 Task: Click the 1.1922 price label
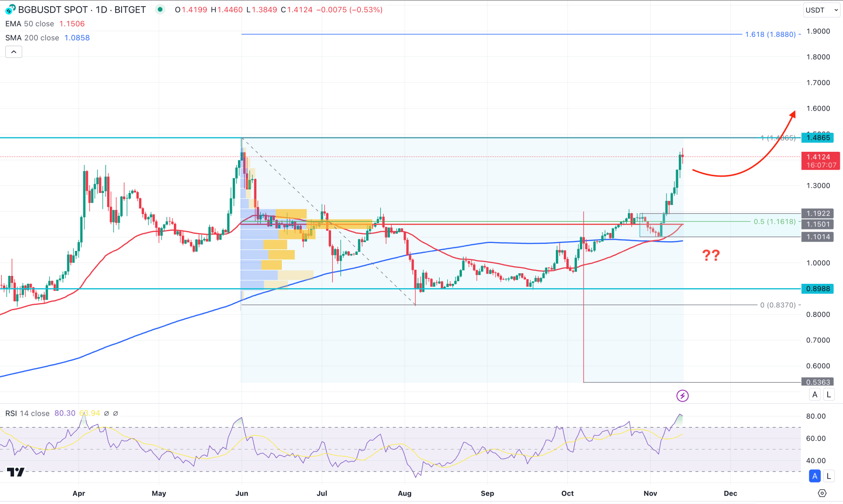pos(818,213)
